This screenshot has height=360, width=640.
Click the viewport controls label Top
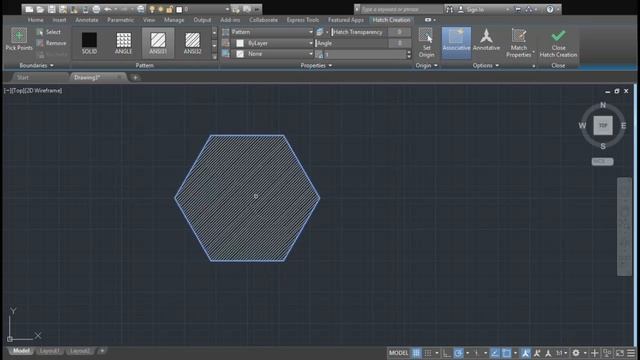coord(17,91)
